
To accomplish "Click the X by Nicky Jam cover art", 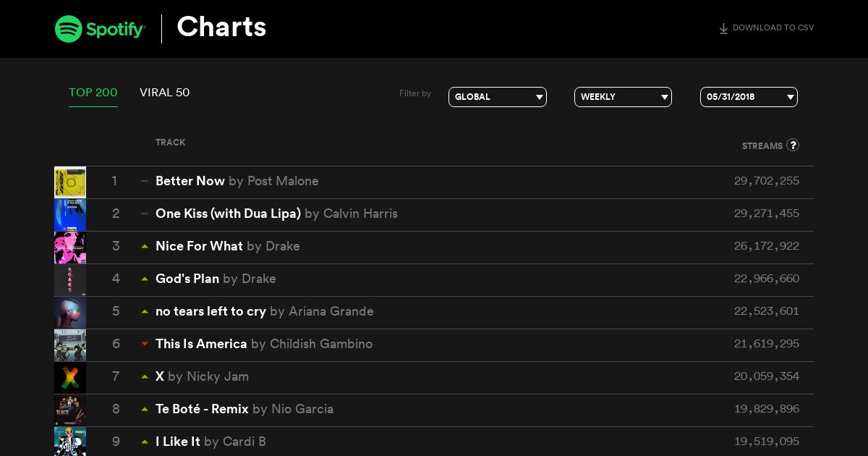I will click(70, 378).
